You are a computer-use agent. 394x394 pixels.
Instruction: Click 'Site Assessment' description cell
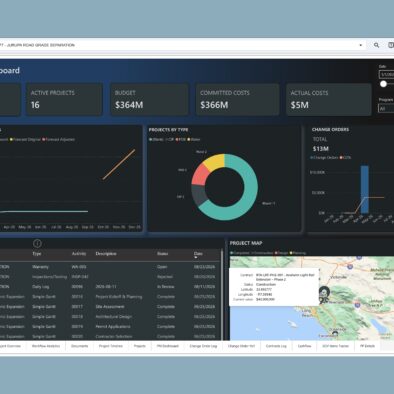point(110,307)
